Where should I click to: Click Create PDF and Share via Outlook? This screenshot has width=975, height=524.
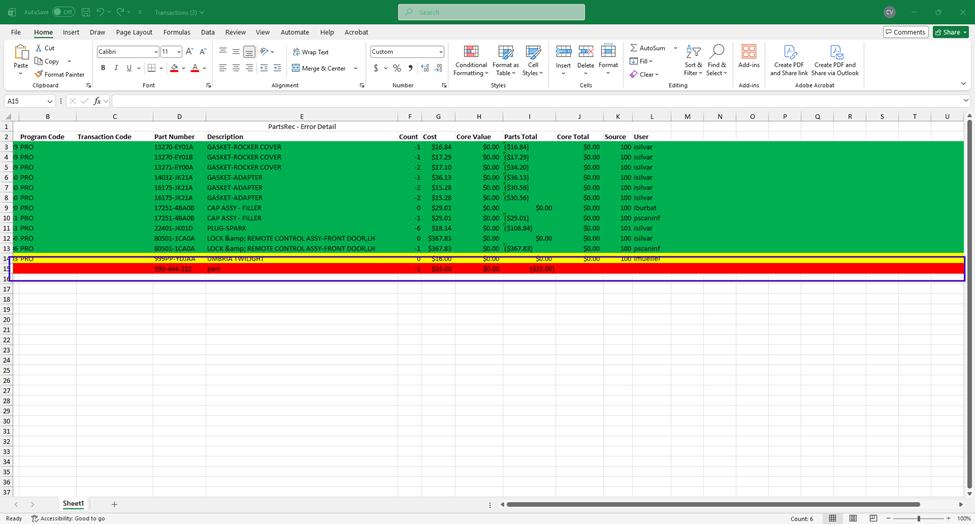click(836, 60)
